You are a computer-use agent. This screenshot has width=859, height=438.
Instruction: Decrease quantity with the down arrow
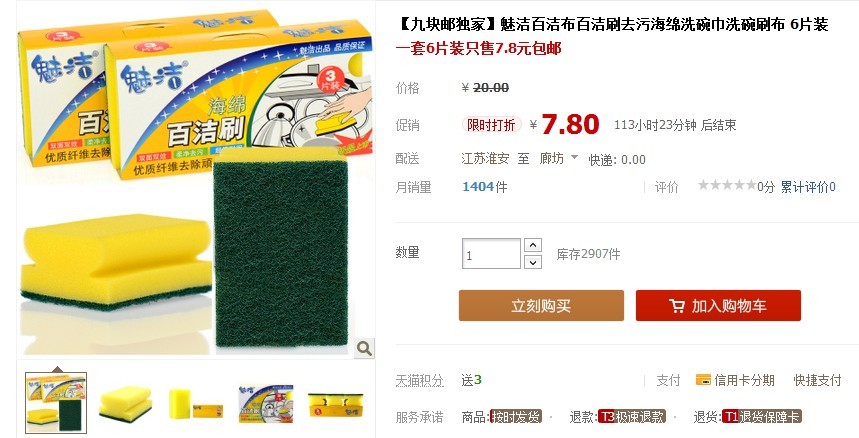pos(533,262)
